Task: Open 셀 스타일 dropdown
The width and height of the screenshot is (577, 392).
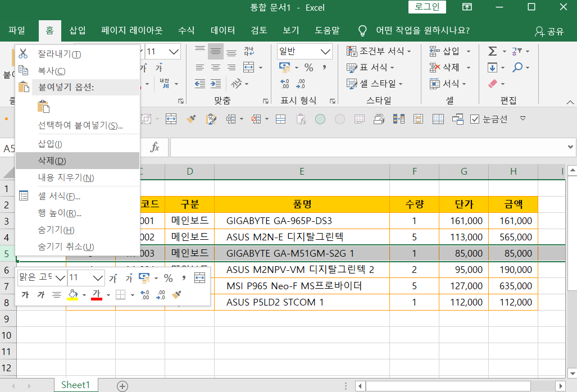Action: pos(375,84)
